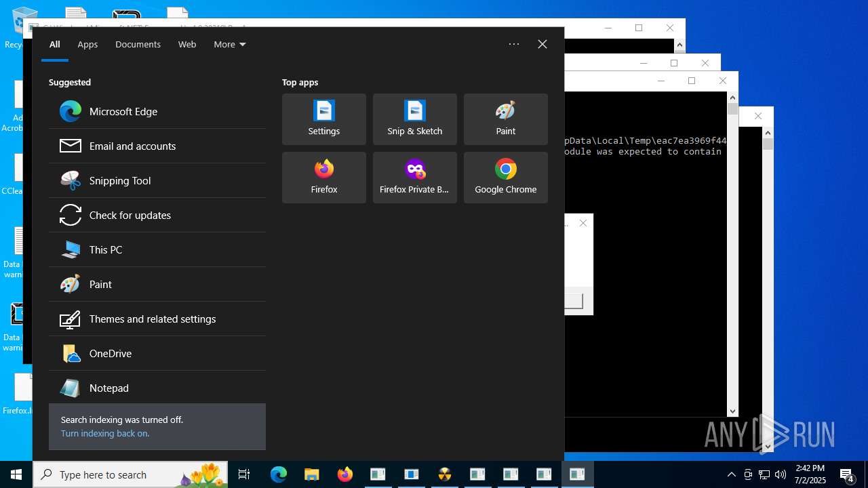
Task: Switch to the Apps search tab
Action: tap(87, 44)
